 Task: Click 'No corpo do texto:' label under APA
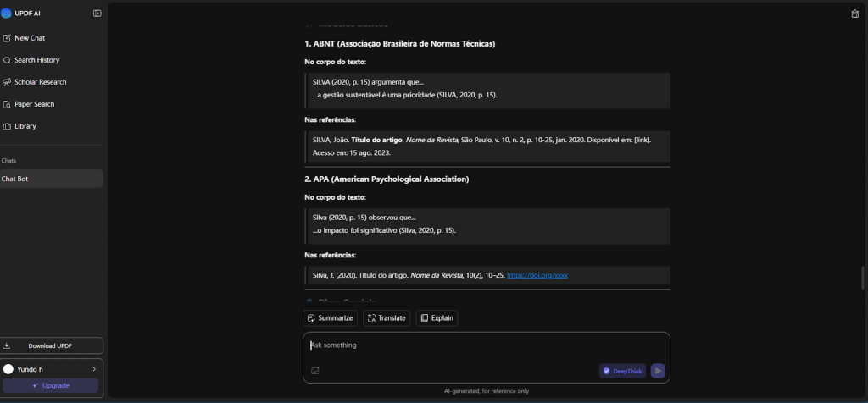pyautogui.click(x=335, y=197)
